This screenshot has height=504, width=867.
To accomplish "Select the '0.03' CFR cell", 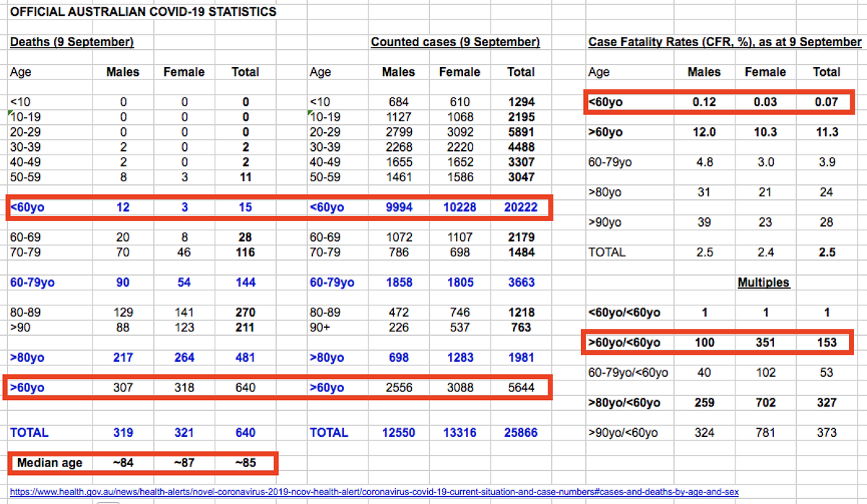I will 765,102.
